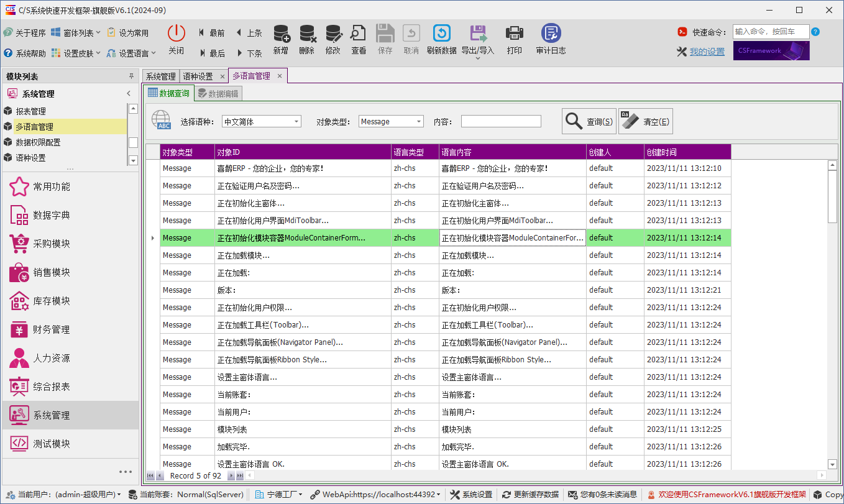This screenshot has width=844, height=504.
Task: Click 系统设置 in status bar
Action: (x=470, y=495)
